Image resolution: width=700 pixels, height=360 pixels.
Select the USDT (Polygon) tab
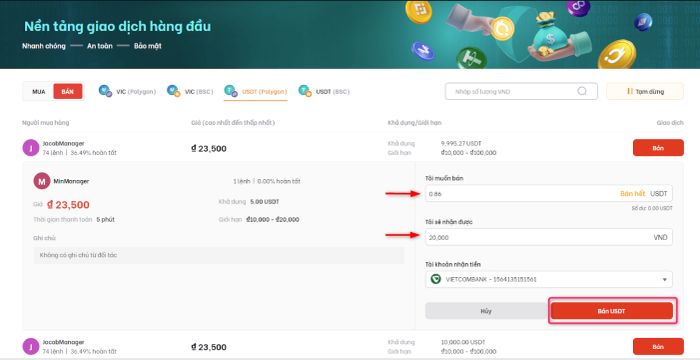256,92
